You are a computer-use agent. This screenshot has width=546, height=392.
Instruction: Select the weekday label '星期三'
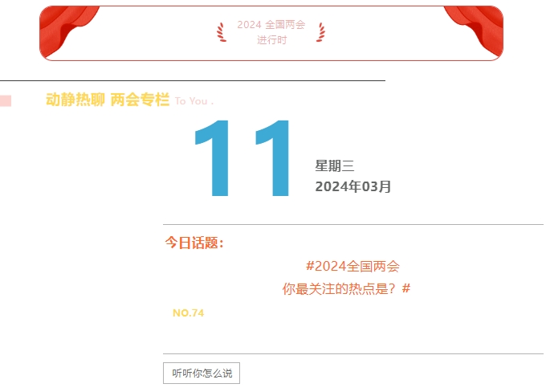point(335,166)
